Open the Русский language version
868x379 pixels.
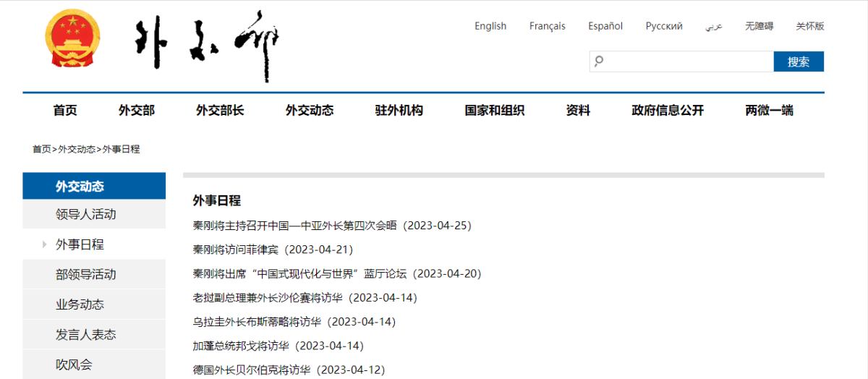(x=663, y=26)
